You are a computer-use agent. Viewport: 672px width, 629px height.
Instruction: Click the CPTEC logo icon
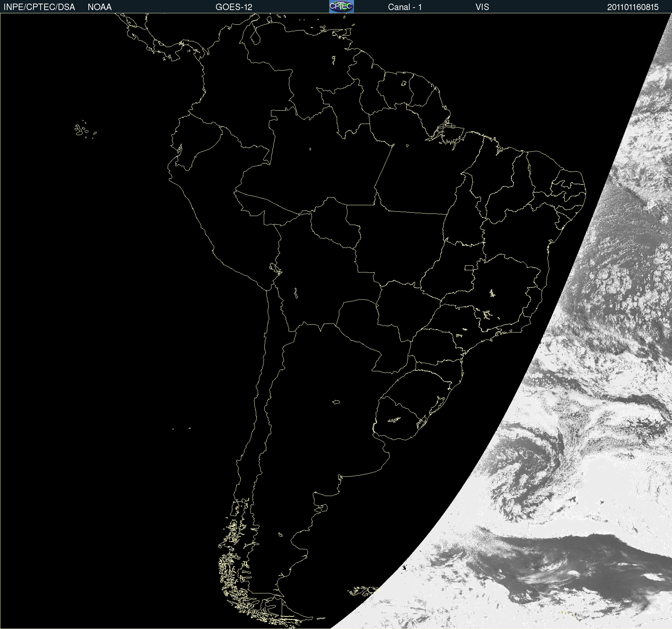(341, 6)
